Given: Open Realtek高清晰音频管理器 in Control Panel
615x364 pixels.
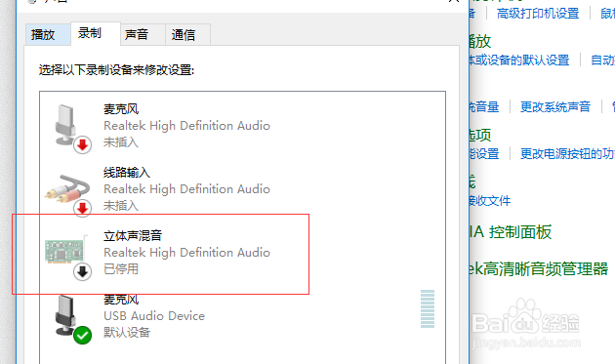Looking at the screenshot, I should coord(540,269).
